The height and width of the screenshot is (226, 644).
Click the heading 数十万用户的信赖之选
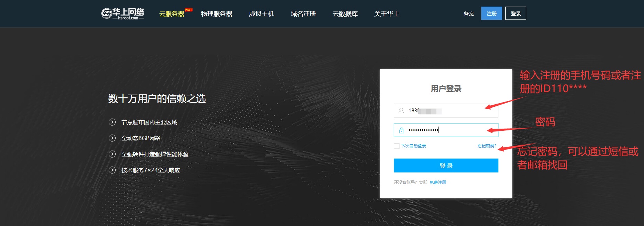coord(157,99)
